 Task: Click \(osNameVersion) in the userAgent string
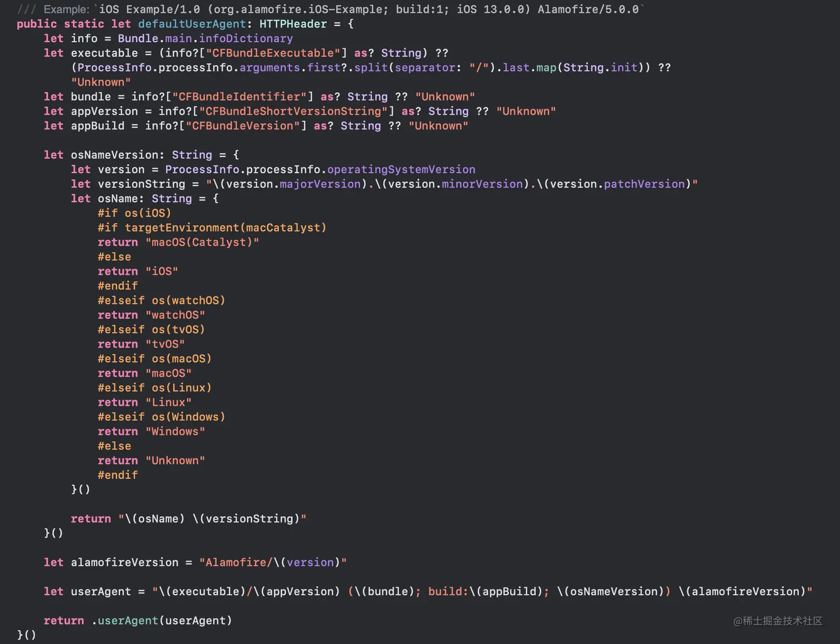pos(611,591)
